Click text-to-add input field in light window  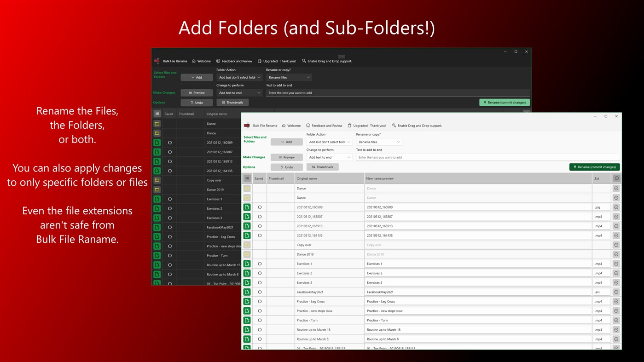(x=488, y=157)
